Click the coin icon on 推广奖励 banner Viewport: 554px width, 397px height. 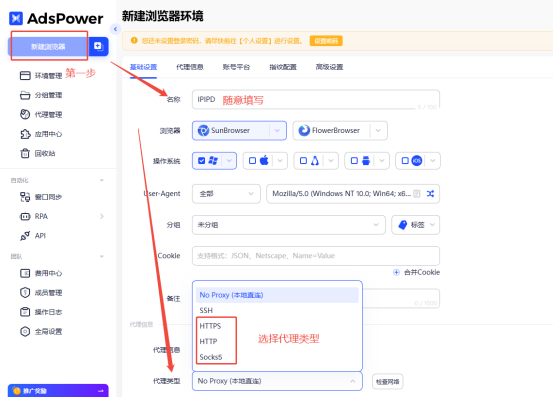point(16,391)
